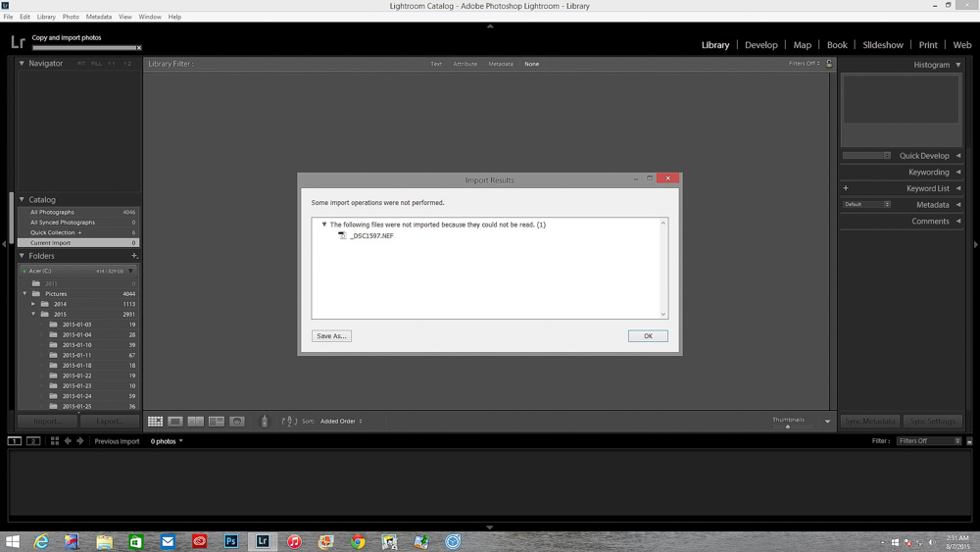Open the Metadata menu in menu bar
Image resolution: width=980 pixels, height=552 pixels.
coord(98,17)
